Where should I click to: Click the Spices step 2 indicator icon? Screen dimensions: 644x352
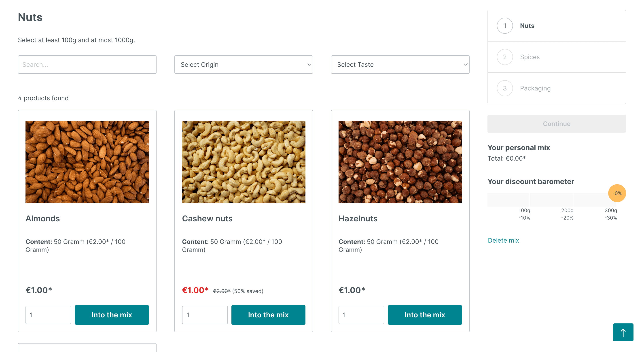point(505,57)
